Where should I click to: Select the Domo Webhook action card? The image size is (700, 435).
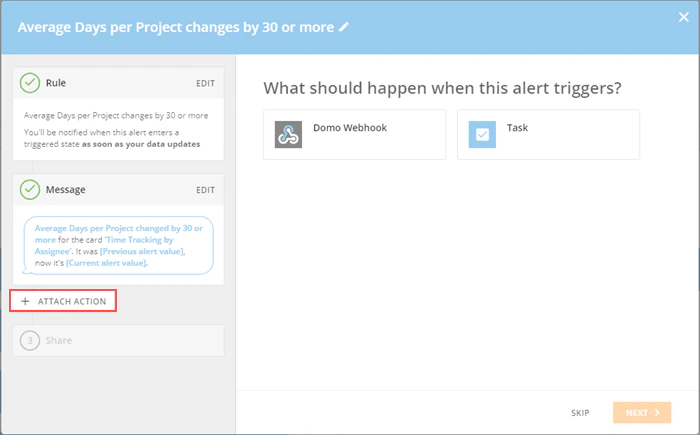[354, 134]
